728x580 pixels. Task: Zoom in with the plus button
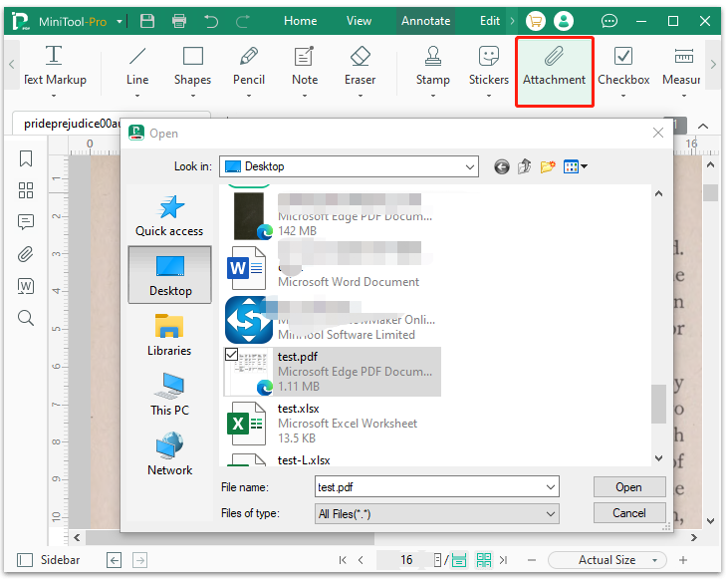point(683,560)
